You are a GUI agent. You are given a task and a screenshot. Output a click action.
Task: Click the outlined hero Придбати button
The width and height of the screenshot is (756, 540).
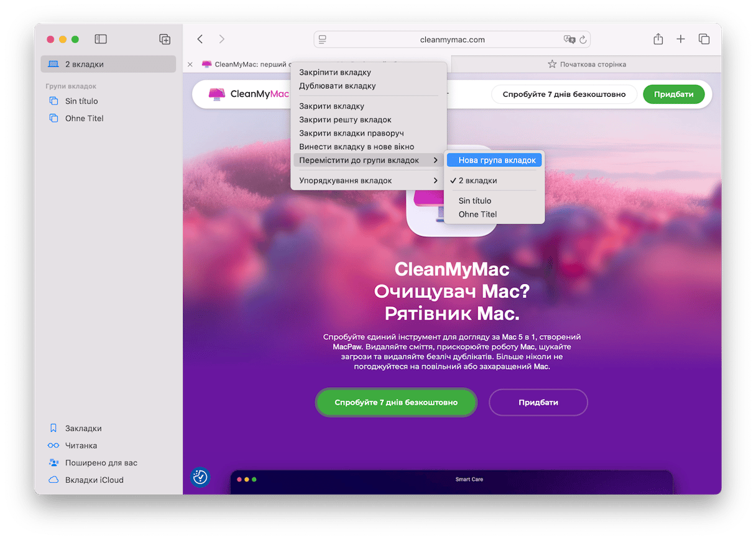point(538,402)
